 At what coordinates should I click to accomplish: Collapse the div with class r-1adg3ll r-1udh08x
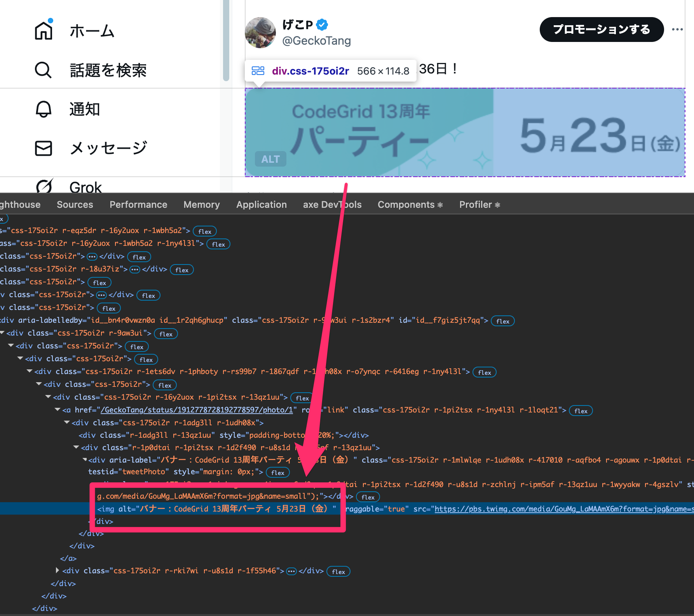click(67, 423)
